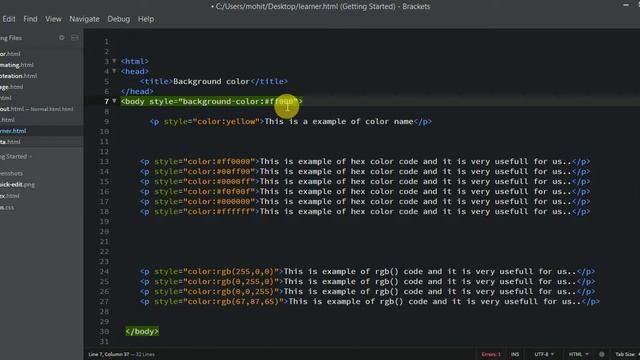Click 'This is a example of color name' text
The image size is (640, 360).
[x=339, y=121]
